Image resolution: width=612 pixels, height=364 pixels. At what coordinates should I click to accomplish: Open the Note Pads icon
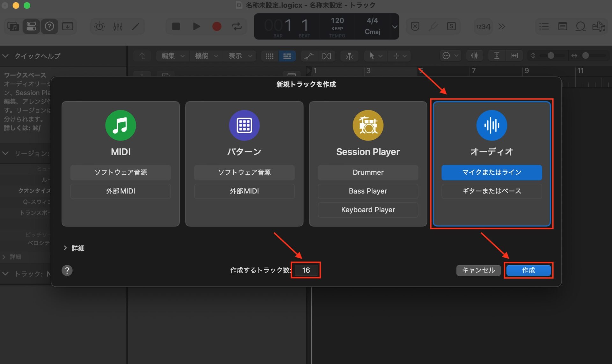click(x=563, y=26)
